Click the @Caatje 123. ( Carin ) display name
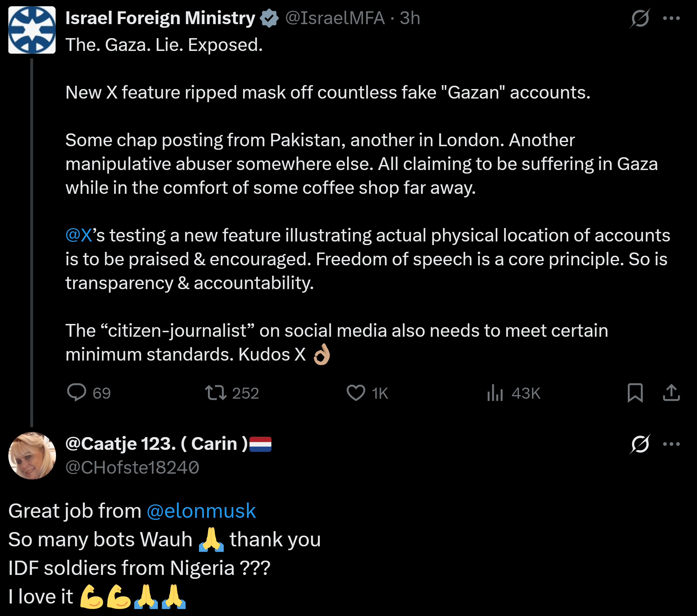This screenshot has width=697, height=616. pyautogui.click(x=156, y=444)
